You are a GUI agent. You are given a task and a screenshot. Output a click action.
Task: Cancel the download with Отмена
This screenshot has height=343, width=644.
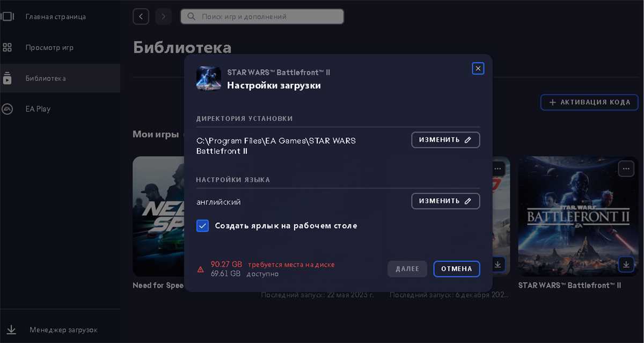tap(456, 268)
